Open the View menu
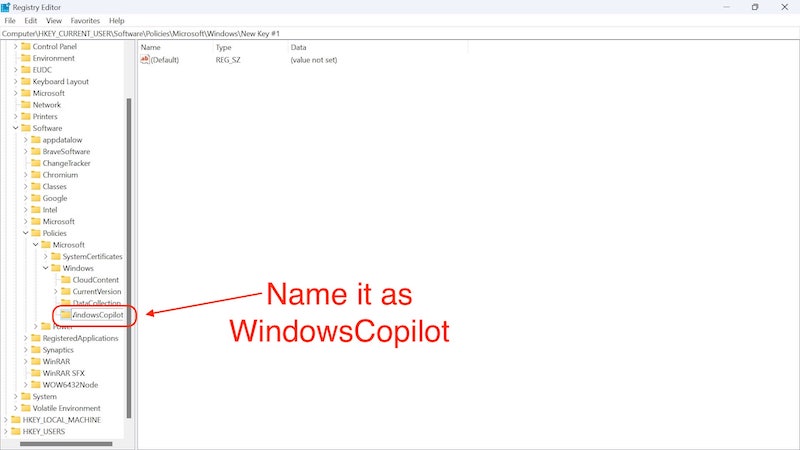Viewport: 800px width, 450px height. 54,21
